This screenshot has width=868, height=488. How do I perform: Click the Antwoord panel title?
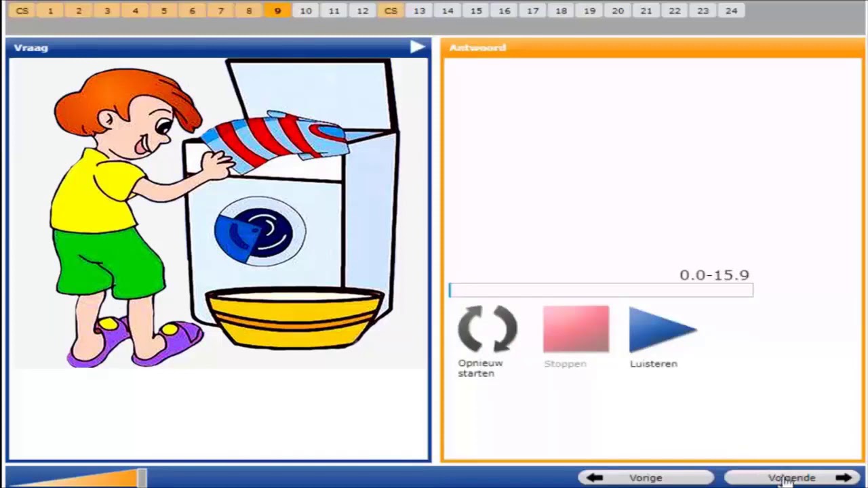click(477, 47)
